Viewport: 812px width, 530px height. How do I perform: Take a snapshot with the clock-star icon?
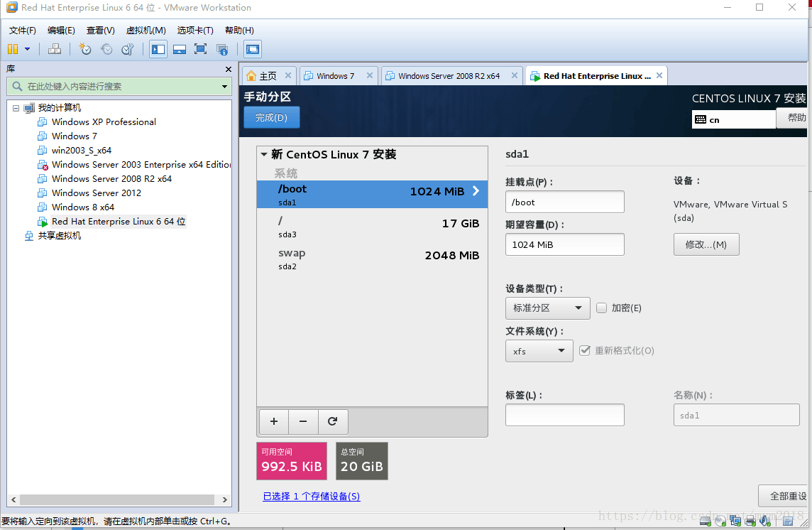(85, 49)
